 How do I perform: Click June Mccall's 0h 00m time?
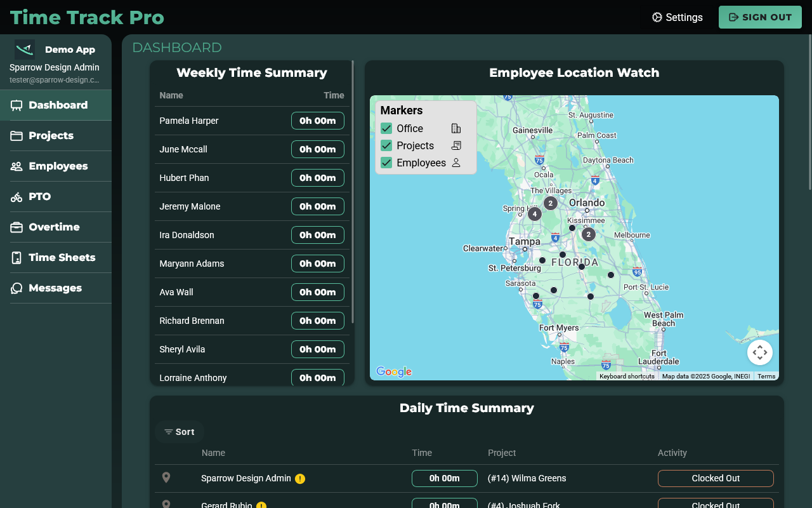(x=318, y=149)
